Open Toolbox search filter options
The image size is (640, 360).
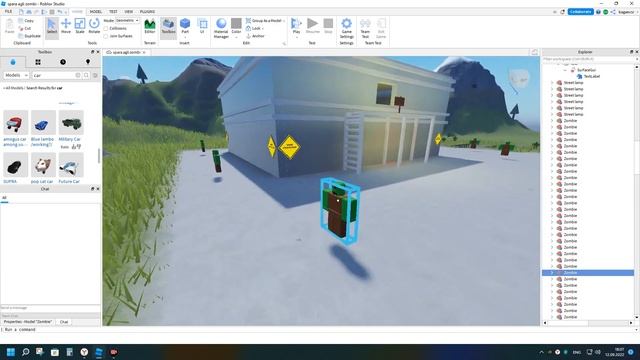96,75
